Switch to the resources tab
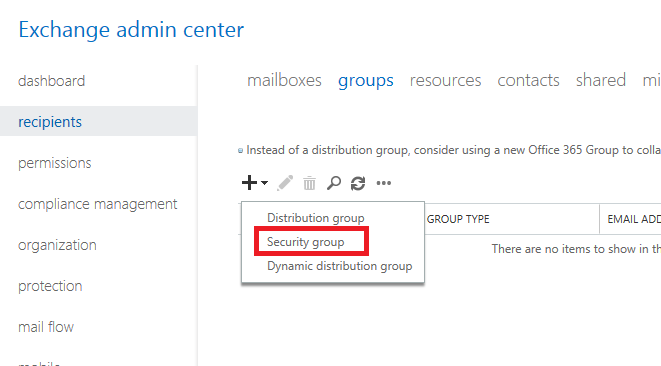 [445, 80]
